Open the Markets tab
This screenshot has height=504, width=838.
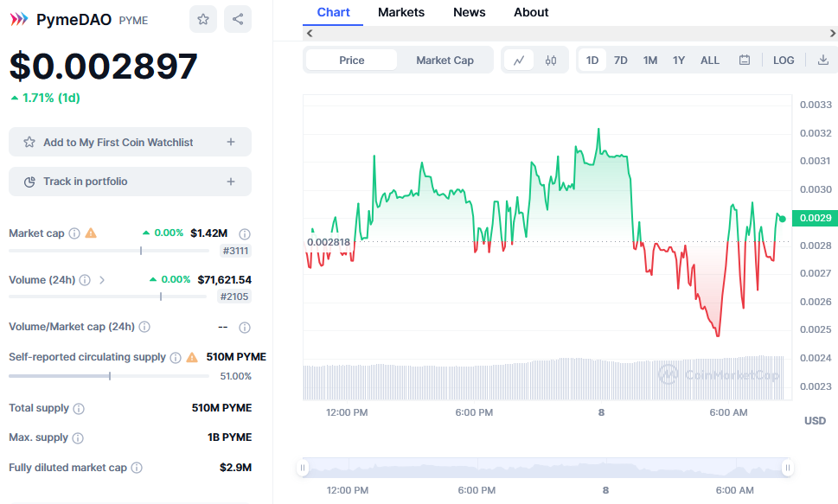point(400,12)
